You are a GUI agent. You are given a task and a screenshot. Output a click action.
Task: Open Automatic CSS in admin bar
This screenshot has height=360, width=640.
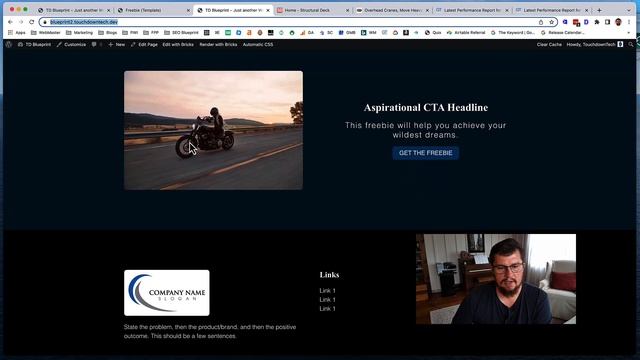(258, 44)
